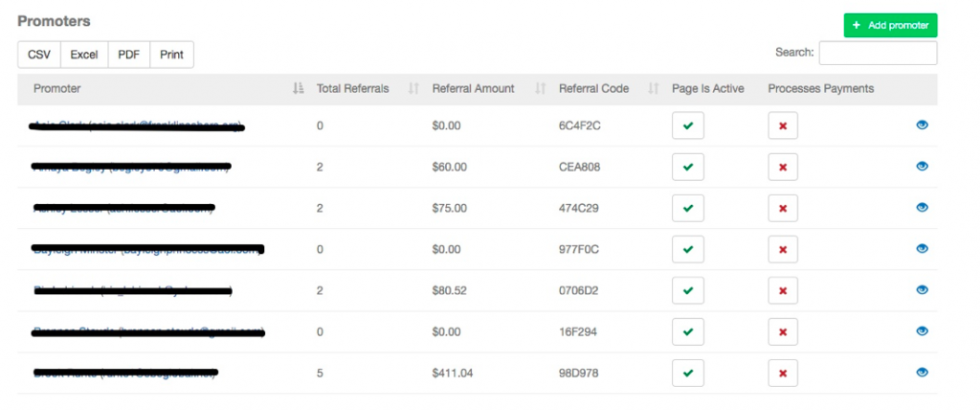
Task: View promoter with code CEA808 eye icon
Action: 922,167
